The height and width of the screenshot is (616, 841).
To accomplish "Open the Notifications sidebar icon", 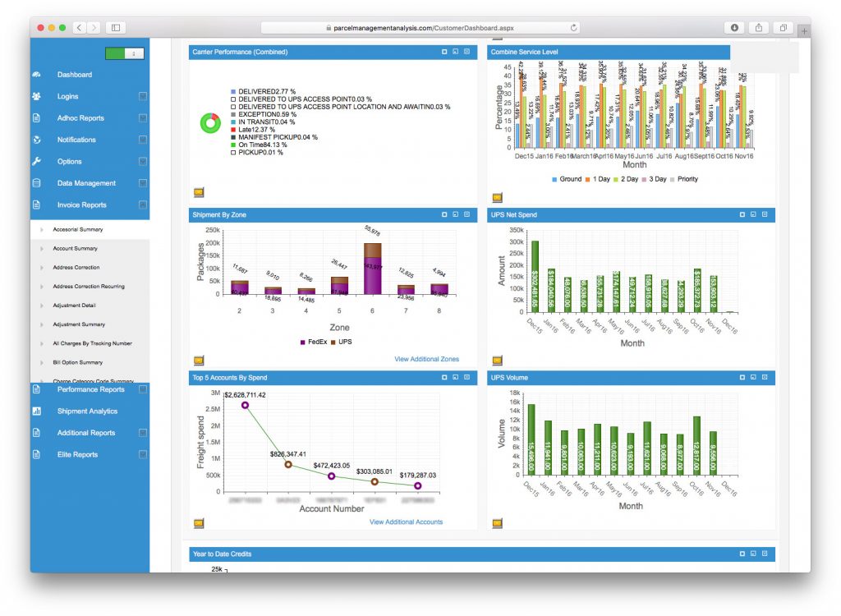I will [x=36, y=140].
